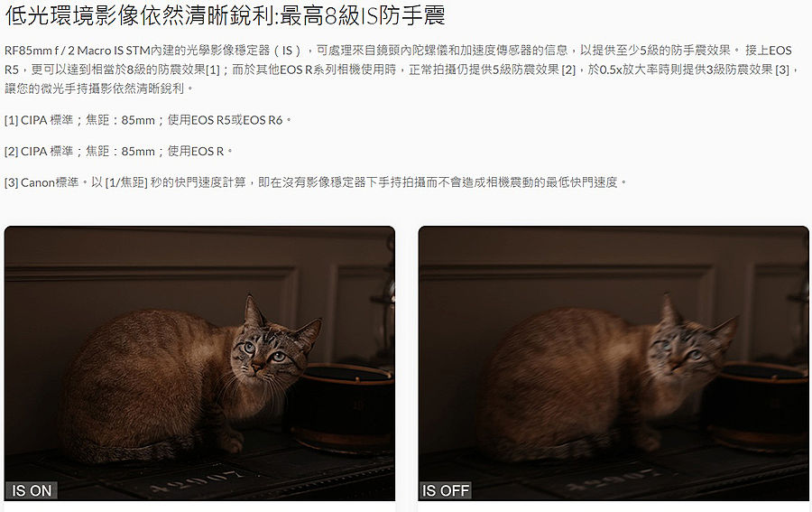Select footnote [1] mentioning EOS R5或EOS R6
The image size is (812, 512).
(148, 120)
